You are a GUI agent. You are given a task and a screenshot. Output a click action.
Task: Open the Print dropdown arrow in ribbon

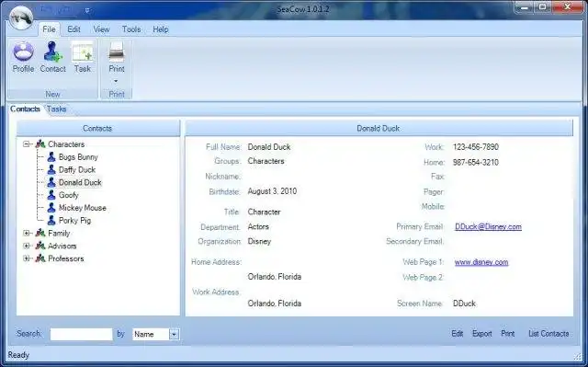coord(116,81)
